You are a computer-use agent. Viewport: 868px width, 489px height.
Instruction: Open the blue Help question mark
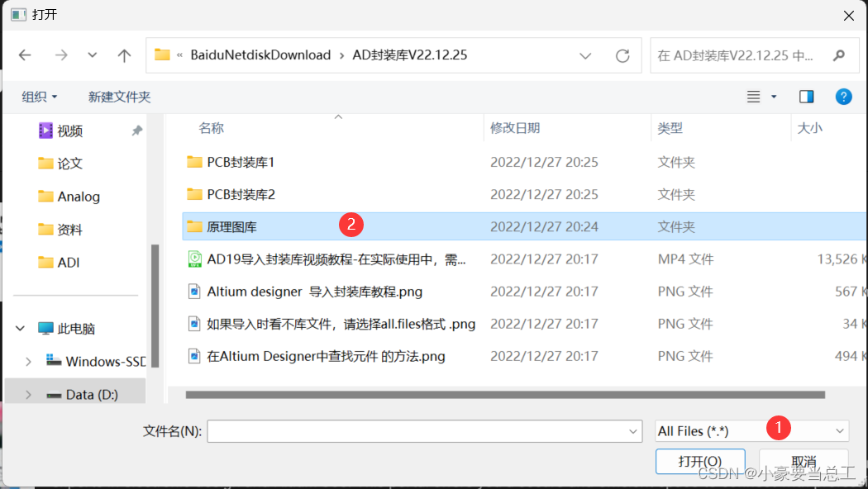pos(843,97)
